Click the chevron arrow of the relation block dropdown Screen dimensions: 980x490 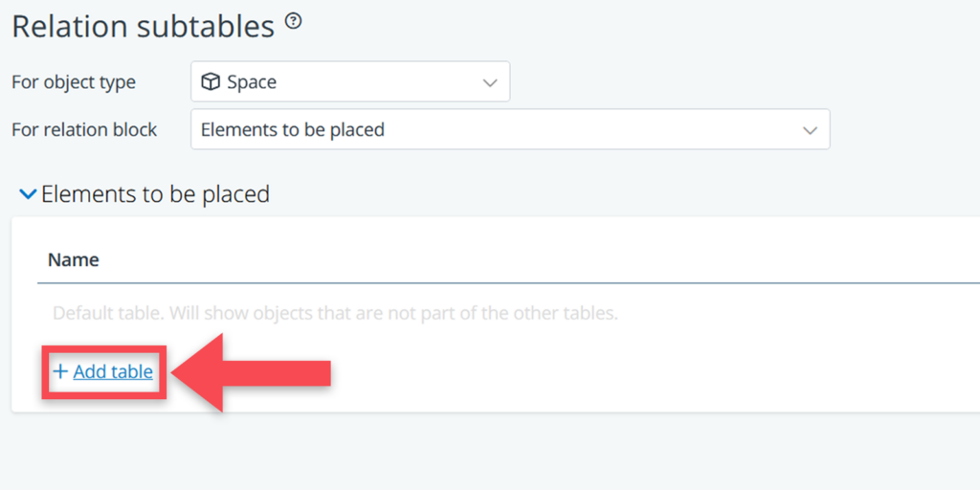tap(810, 130)
